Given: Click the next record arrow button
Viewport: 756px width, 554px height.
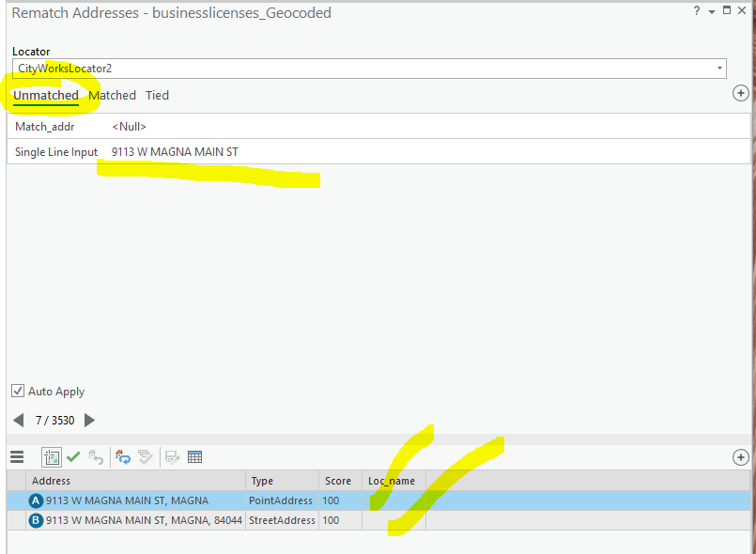Looking at the screenshot, I should 89,420.
